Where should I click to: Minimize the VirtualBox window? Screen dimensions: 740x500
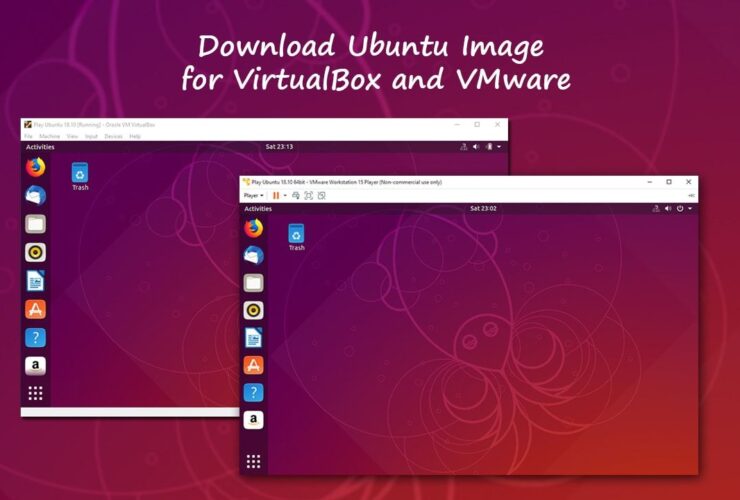point(457,125)
